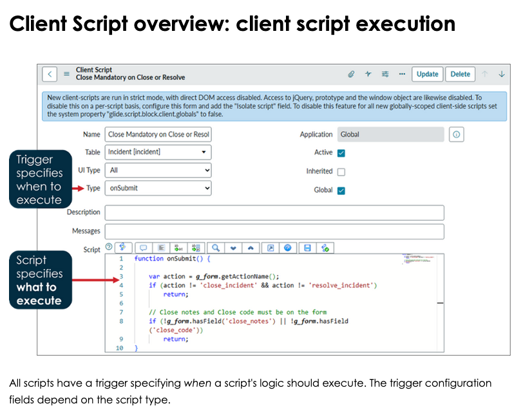This screenshot has width=532, height=415.
Task: Click the 'Client Script' header title text
Action: 93,70
